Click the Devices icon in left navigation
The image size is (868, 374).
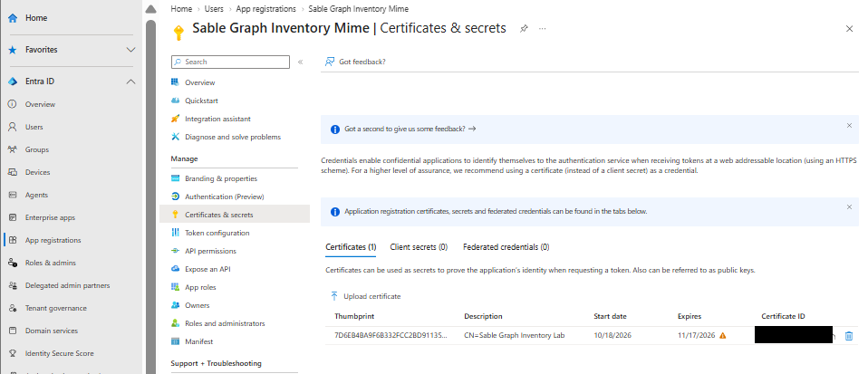point(12,172)
